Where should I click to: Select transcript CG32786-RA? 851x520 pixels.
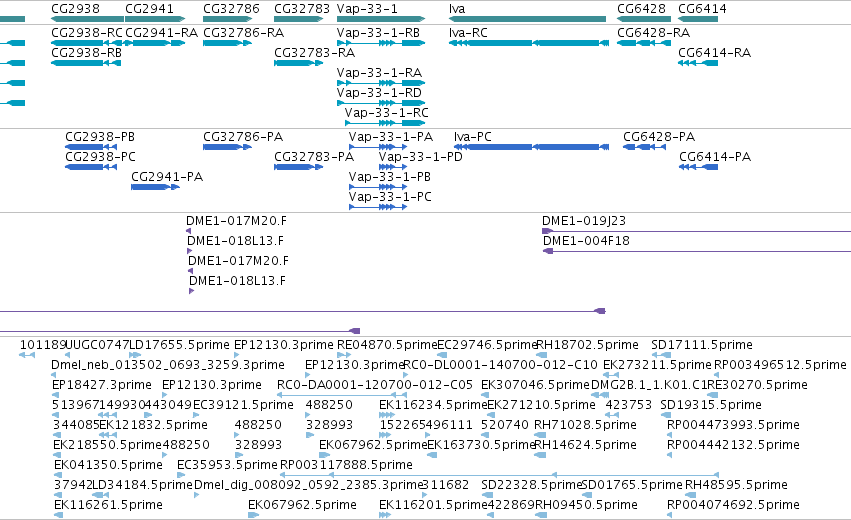(x=227, y=43)
